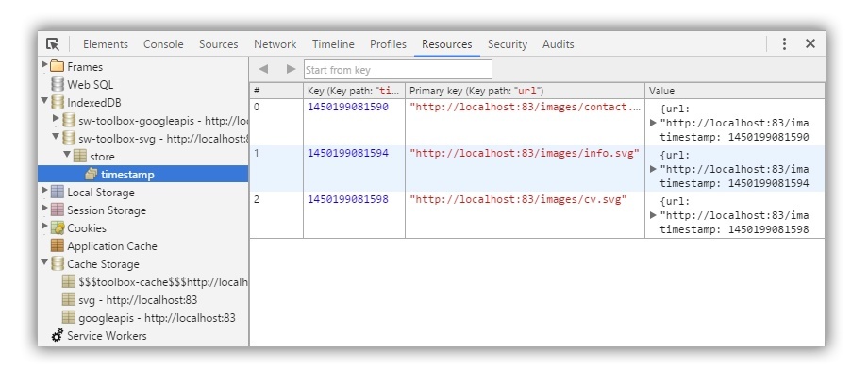Open the Web SQL tree item
The width and height of the screenshot is (868, 387).
[x=91, y=85]
